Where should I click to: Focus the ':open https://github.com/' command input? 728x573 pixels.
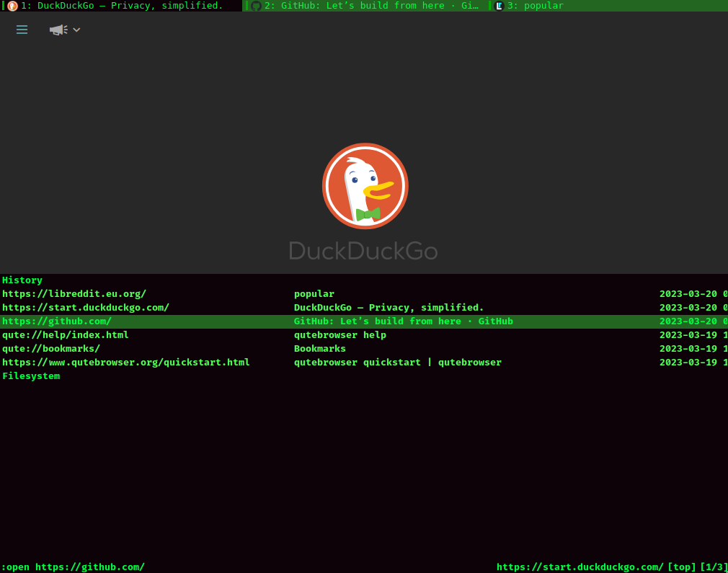74,567
